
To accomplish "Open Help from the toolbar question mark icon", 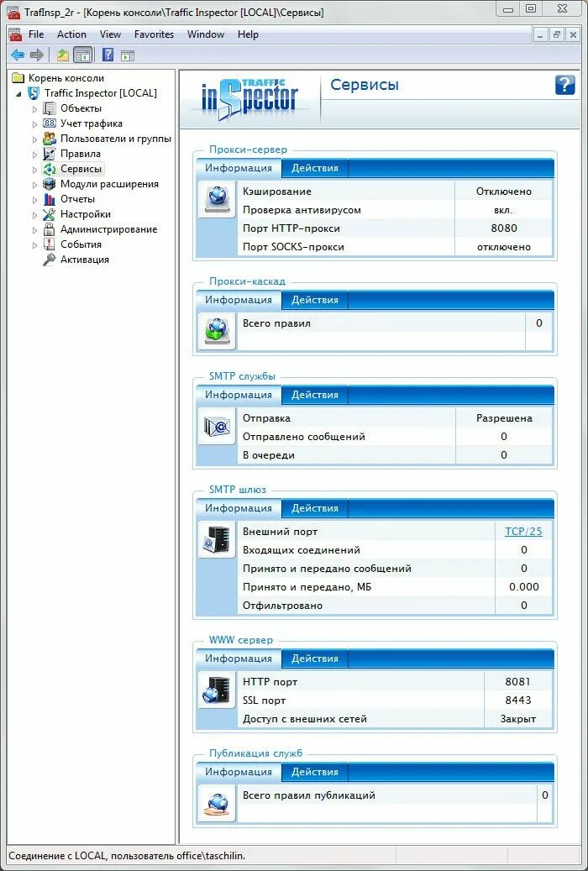I will pyautogui.click(x=108, y=55).
